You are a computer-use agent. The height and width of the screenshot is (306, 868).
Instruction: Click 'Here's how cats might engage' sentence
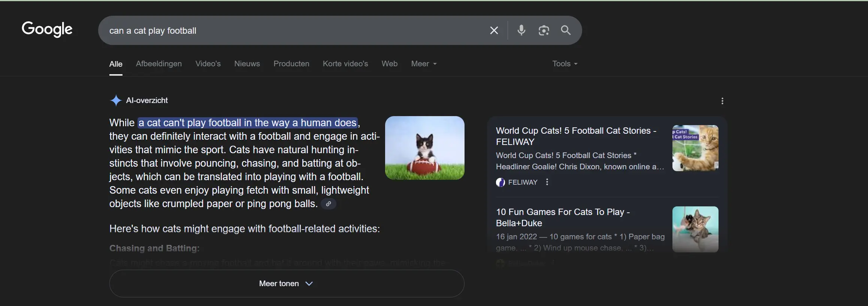[245, 229]
